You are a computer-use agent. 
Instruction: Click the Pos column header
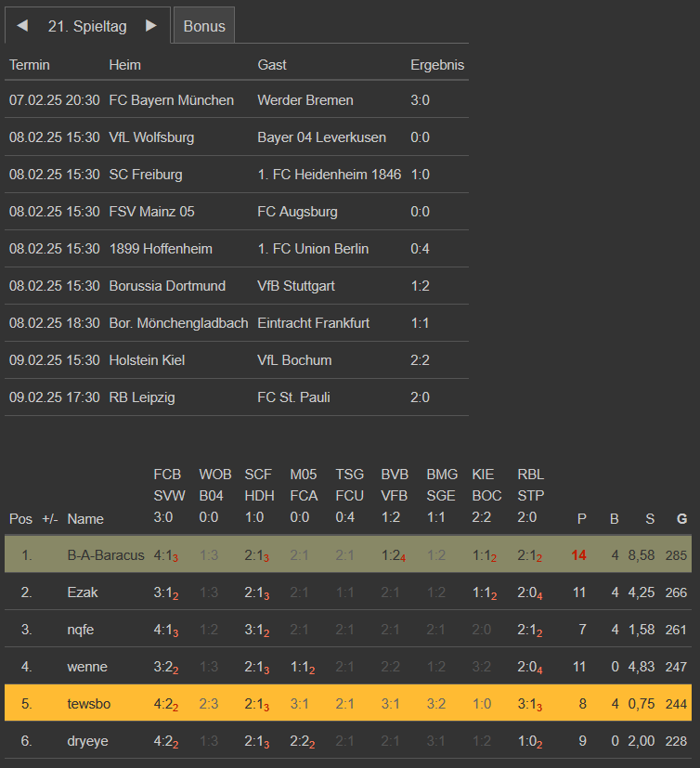click(19, 519)
